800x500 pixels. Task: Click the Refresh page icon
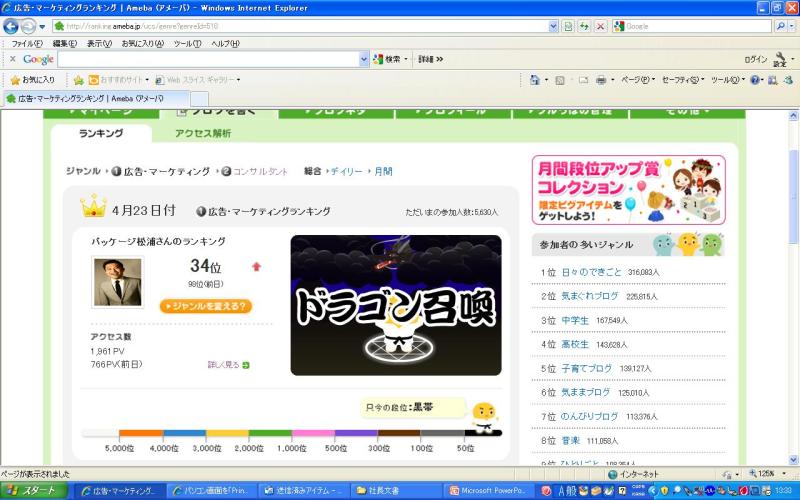[x=583, y=26]
